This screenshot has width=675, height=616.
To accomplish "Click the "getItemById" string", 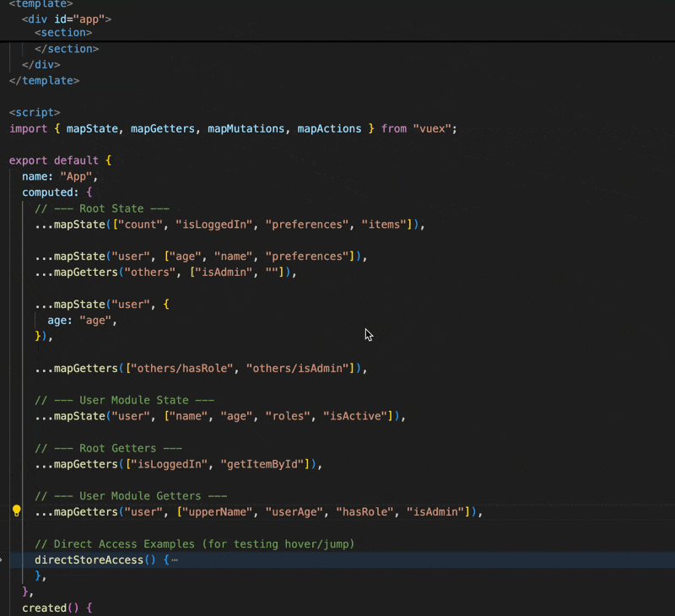I will coord(262,464).
